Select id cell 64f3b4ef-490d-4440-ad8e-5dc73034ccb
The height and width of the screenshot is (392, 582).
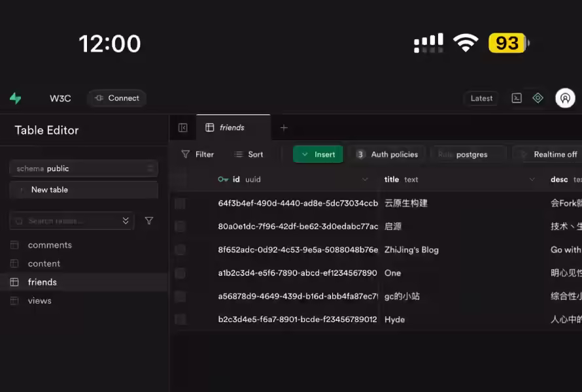pyautogui.click(x=298, y=203)
